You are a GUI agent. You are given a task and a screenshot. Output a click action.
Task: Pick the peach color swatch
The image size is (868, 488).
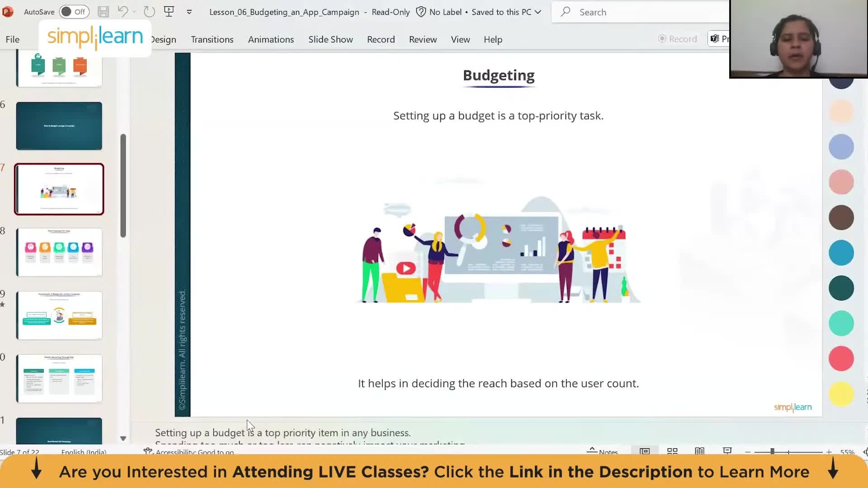(841, 111)
